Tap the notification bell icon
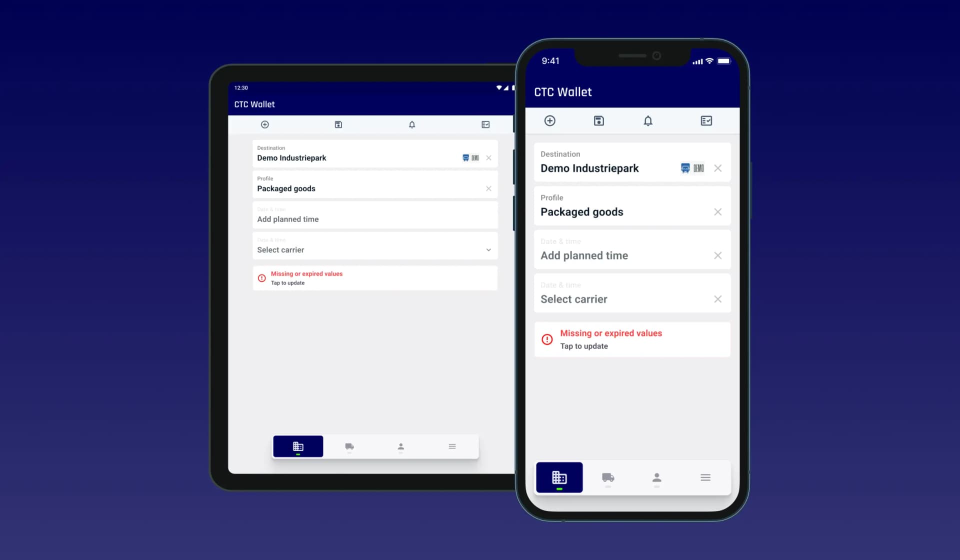 pos(647,120)
